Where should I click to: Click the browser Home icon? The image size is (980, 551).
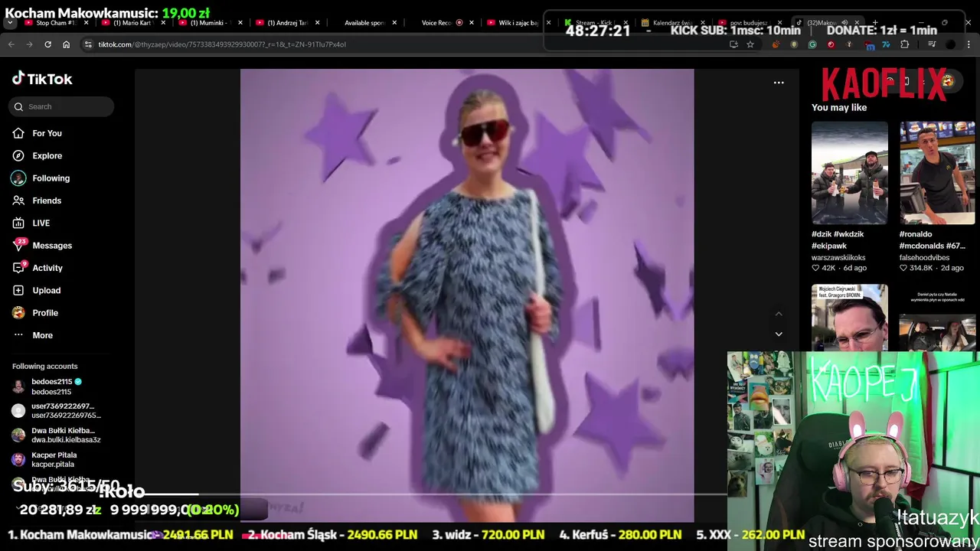tap(66, 44)
